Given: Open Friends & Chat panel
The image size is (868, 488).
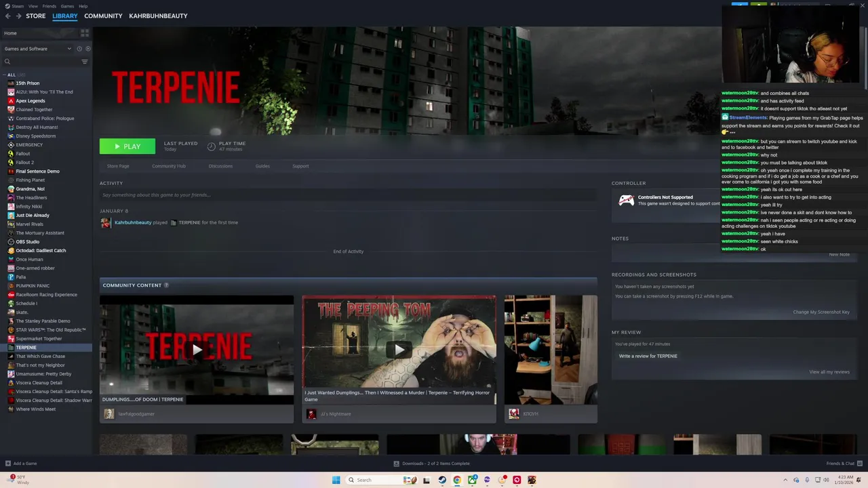Looking at the screenshot, I should coord(844,464).
